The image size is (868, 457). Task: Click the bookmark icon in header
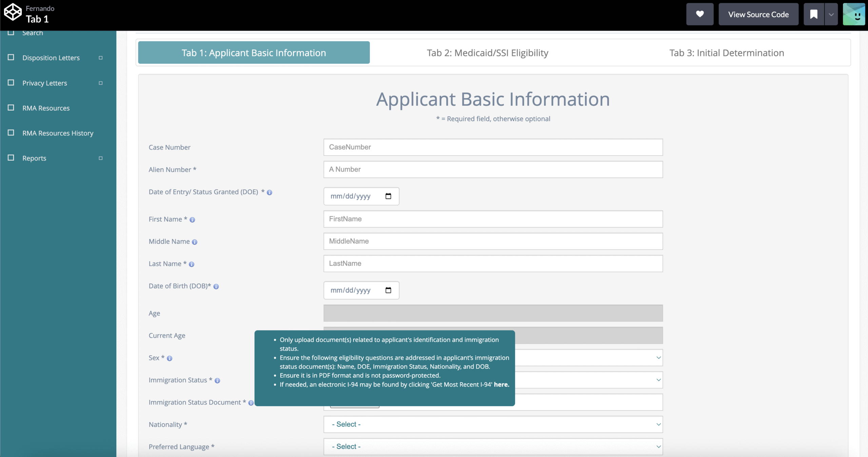(x=813, y=14)
